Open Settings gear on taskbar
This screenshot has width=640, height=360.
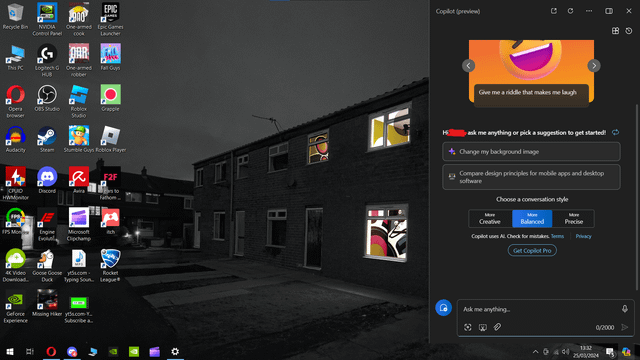[x=175, y=351]
